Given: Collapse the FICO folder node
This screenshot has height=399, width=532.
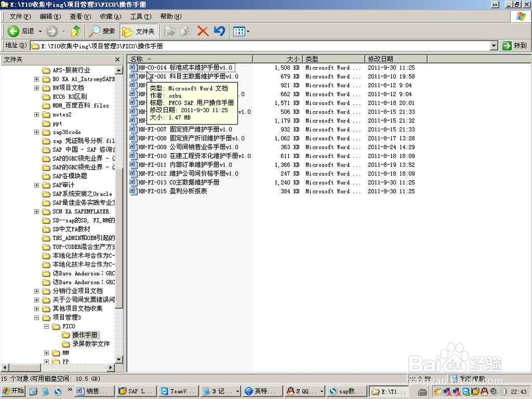Looking at the screenshot, I should (x=46, y=326).
